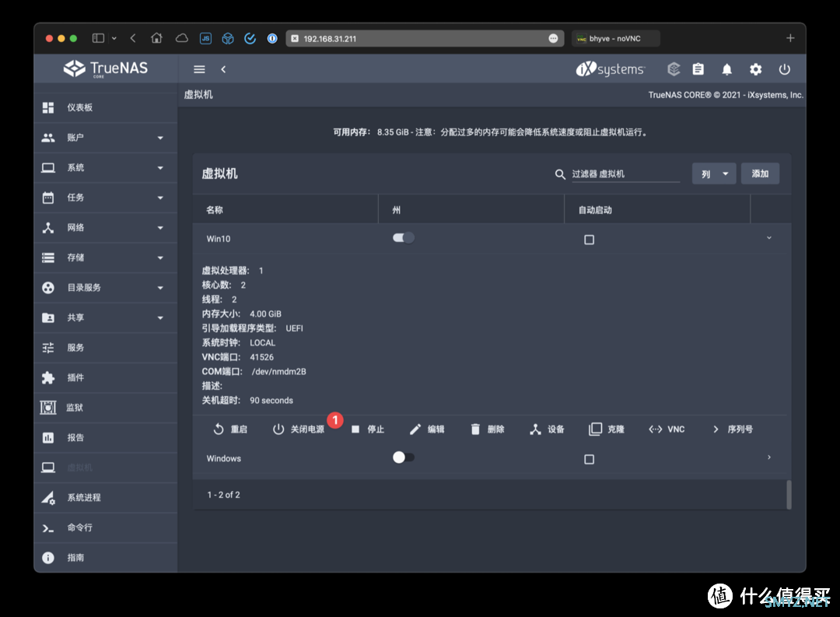The width and height of the screenshot is (840, 617).
Task: Edit the Win10 VM (编辑)
Action: click(427, 429)
